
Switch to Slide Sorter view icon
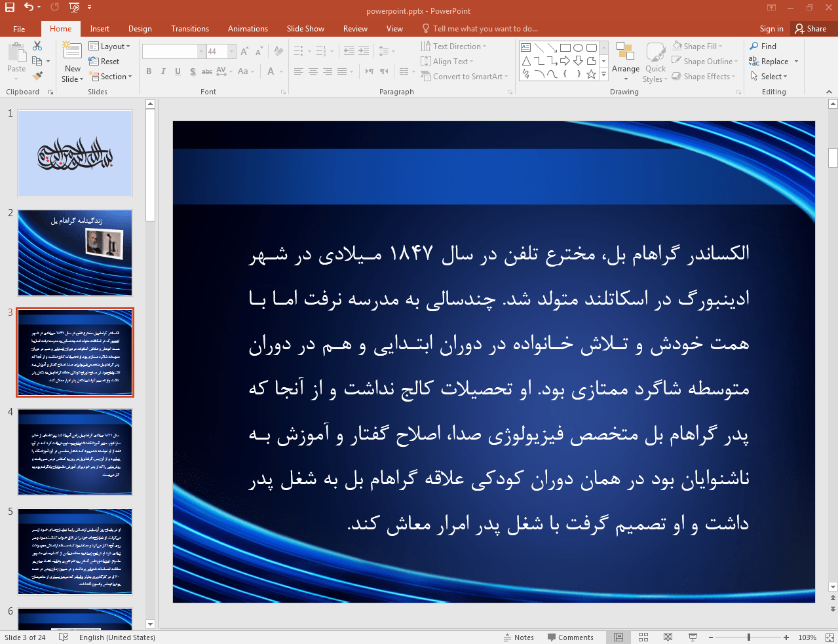point(643,637)
